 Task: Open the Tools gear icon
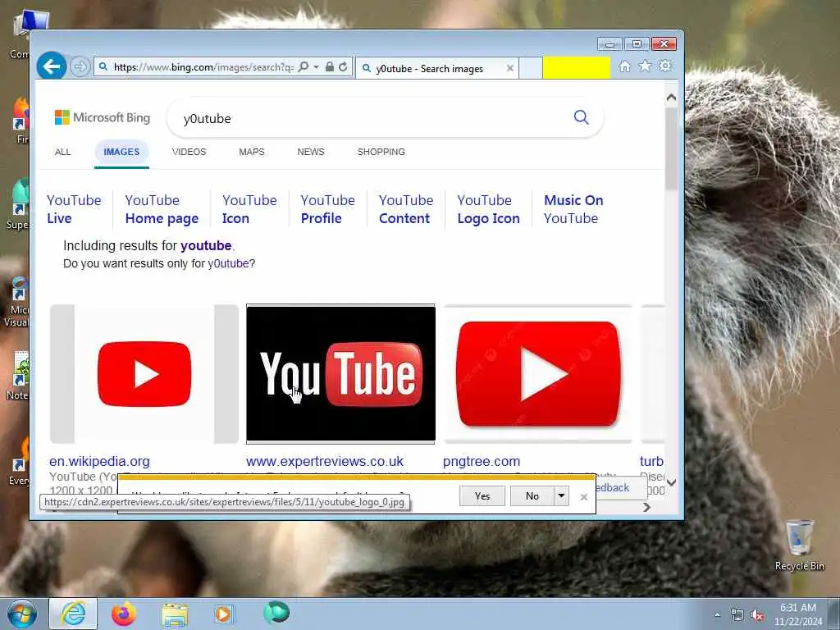[x=664, y=66]
